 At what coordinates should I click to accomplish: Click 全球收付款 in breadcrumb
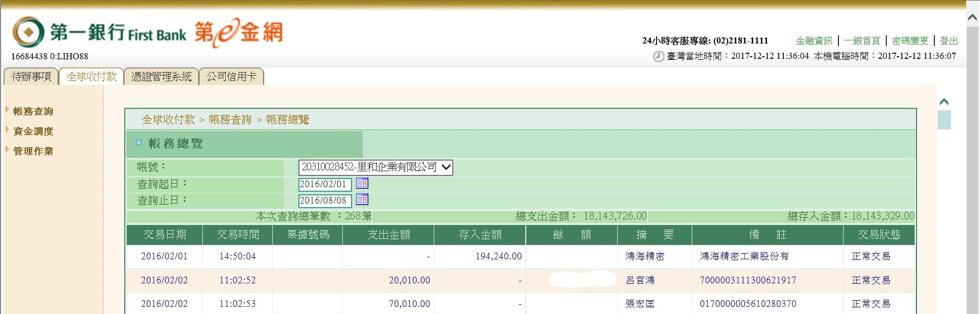click(x=169, y=120)
